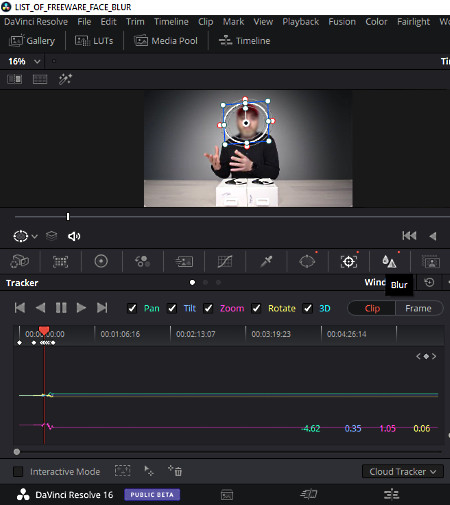Screen dimensions: 450x505
Task: Open the Playback menu
Action: pos(301,22)
